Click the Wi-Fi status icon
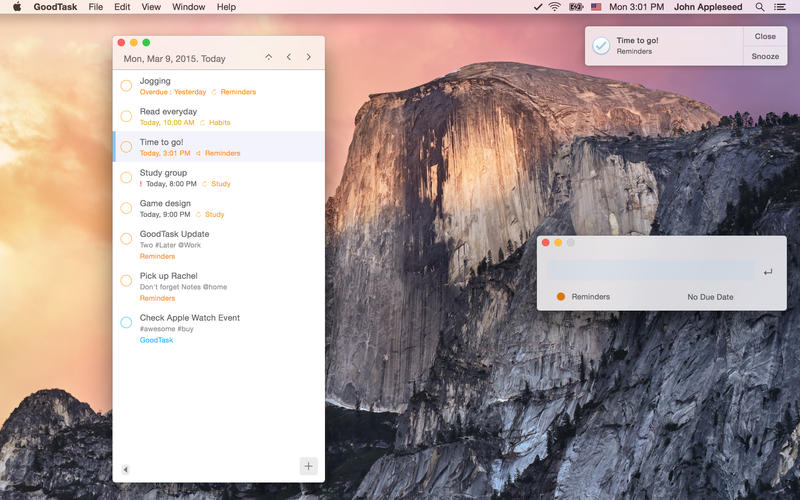Screen dimensions: 800x500 [x=554, y=7]
